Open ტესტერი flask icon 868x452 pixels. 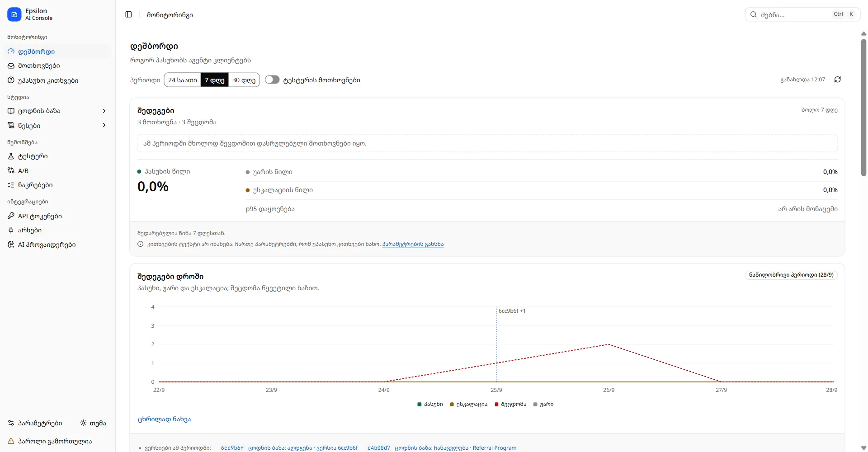point(11,156)
